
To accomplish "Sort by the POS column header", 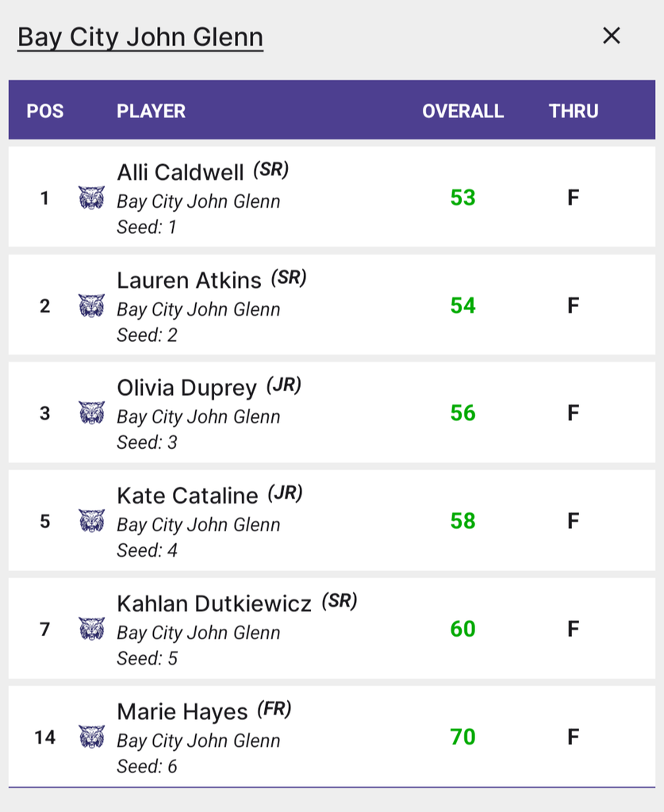I will point(45,111).
